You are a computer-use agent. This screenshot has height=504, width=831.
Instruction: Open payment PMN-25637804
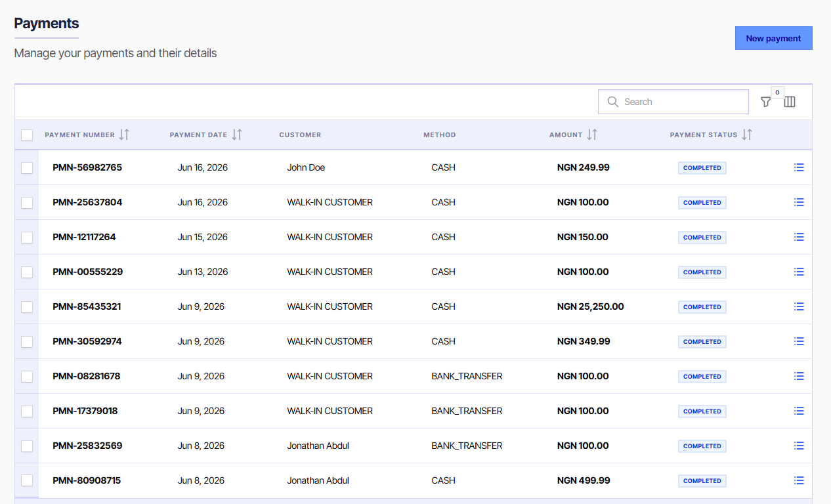[87, 202]
